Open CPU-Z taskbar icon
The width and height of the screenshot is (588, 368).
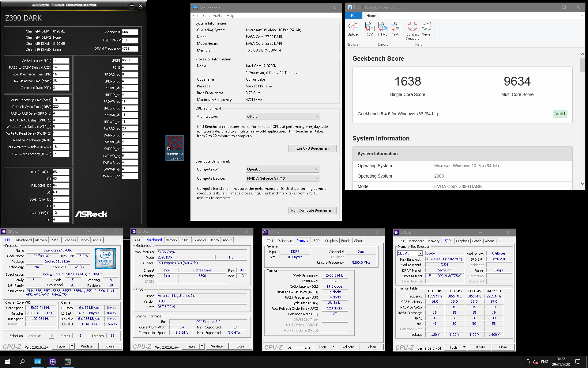point(53,362)
